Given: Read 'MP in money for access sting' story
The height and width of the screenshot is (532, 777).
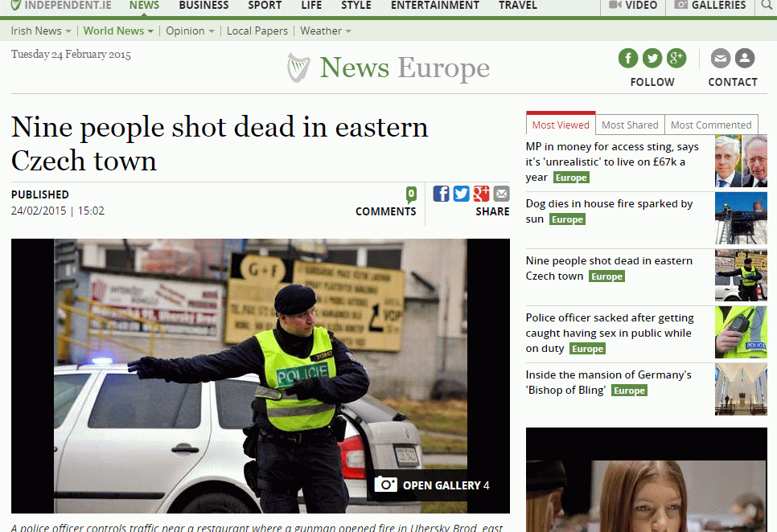Looking at the screenshot, I should coord(612,162).
